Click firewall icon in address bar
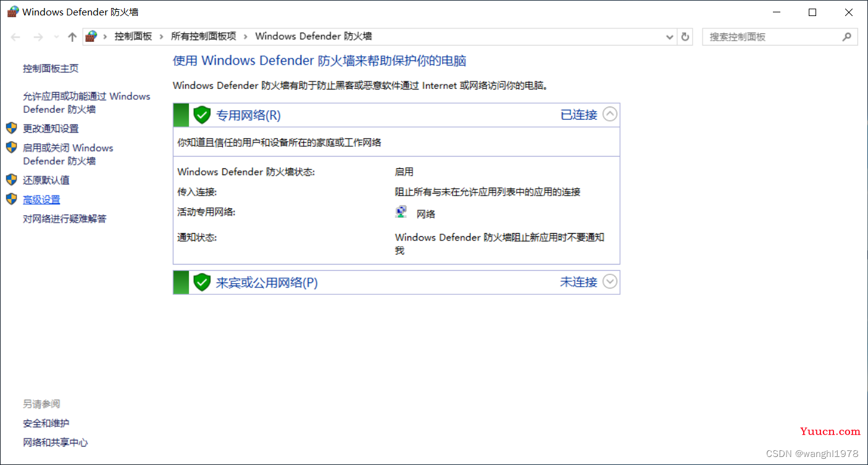868x465 pixels. pyautogui.click(x=91, y=36)
